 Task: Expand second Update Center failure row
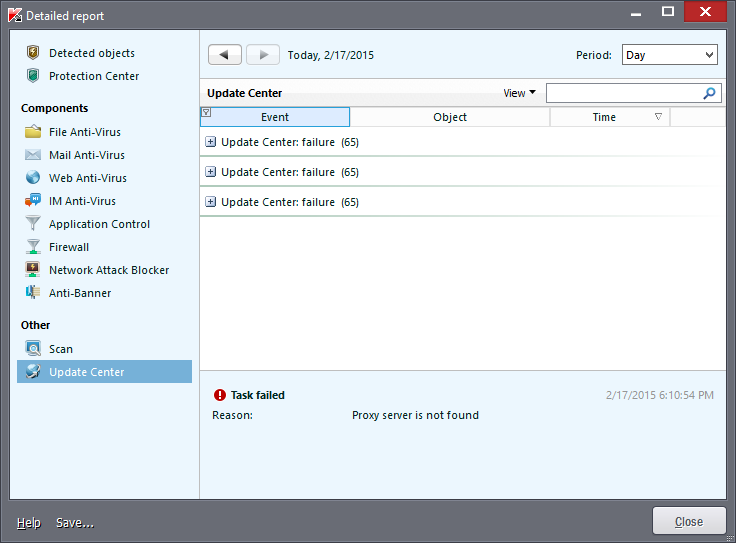pyautogui.click(x=211, y=172)
